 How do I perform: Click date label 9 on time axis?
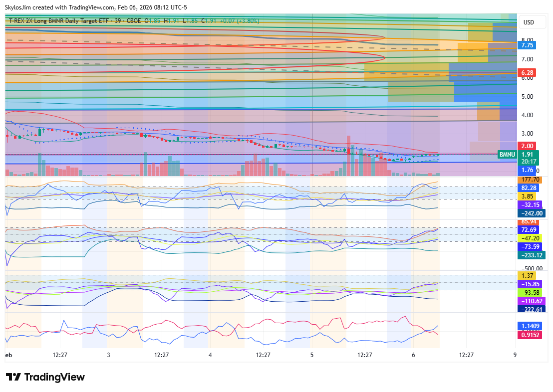point(515,355)
